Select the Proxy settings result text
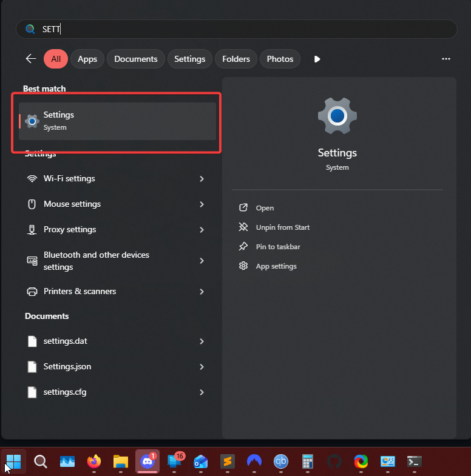This screenshot has width=471, height=476. click(x=70, y=229)
